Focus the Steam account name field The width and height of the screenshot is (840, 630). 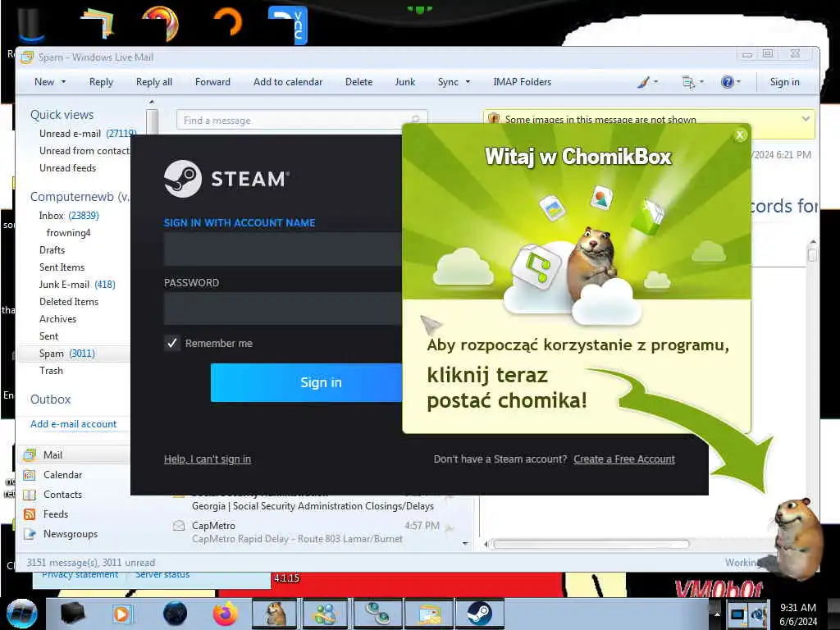coord(283,249)
